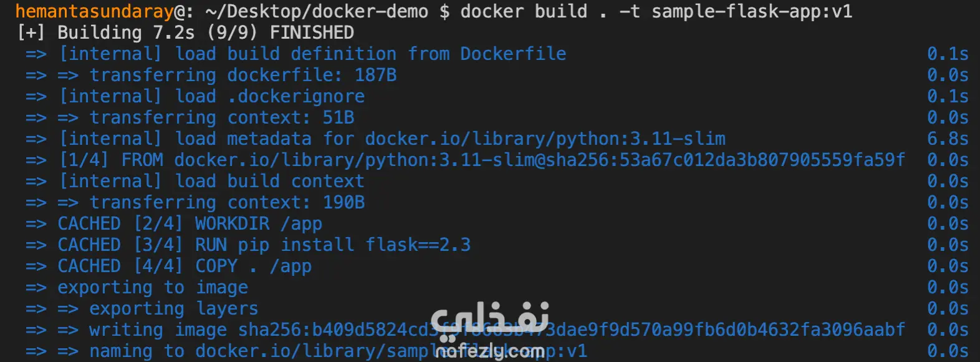Click the exporting to image line
The image size is (980, 362).
(x=153, y=287)
